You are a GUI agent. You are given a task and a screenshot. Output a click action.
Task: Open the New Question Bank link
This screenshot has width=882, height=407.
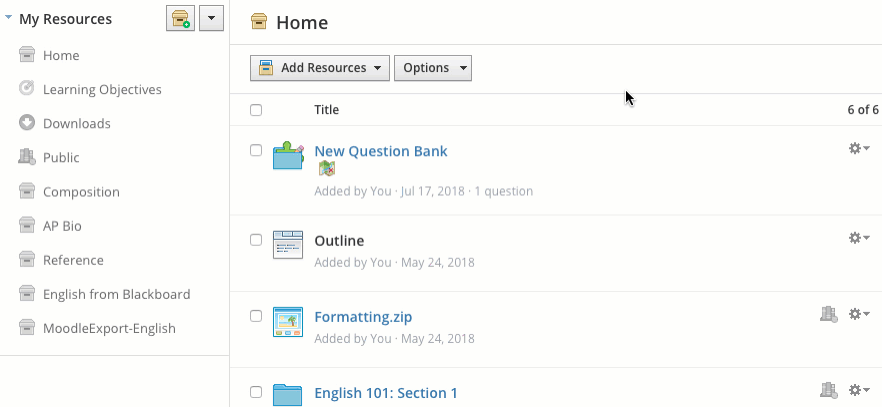[x=380, y=151]
